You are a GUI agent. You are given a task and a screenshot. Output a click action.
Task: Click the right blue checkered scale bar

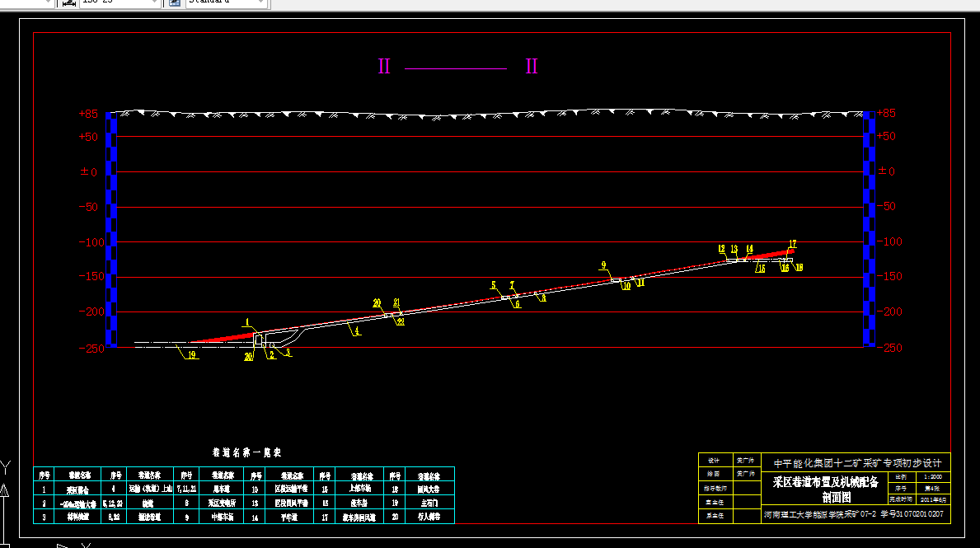coord(869,229)
